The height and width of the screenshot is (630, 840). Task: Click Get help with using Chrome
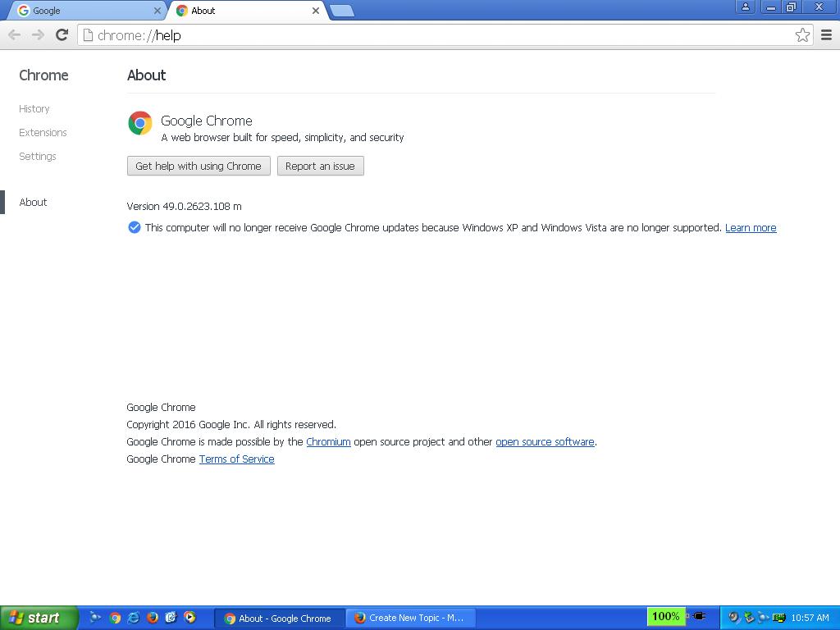click(x=199, y=166)
